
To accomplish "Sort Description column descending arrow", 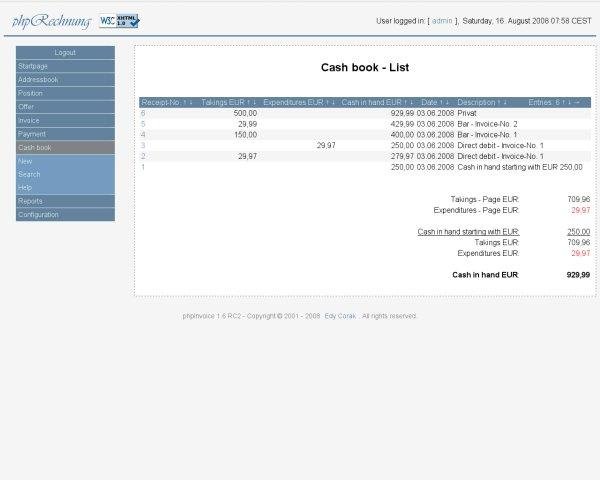I will click(x=506, y=102).
